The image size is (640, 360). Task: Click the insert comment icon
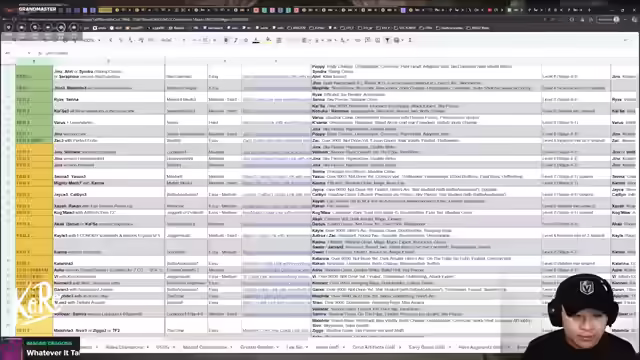pos(368,40)
